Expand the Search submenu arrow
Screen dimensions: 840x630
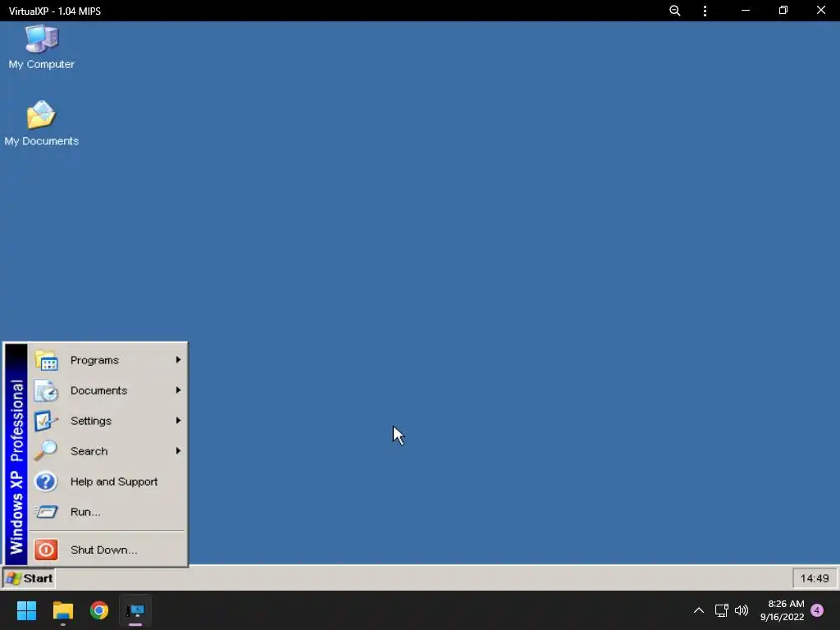click(x=178, y=451)
